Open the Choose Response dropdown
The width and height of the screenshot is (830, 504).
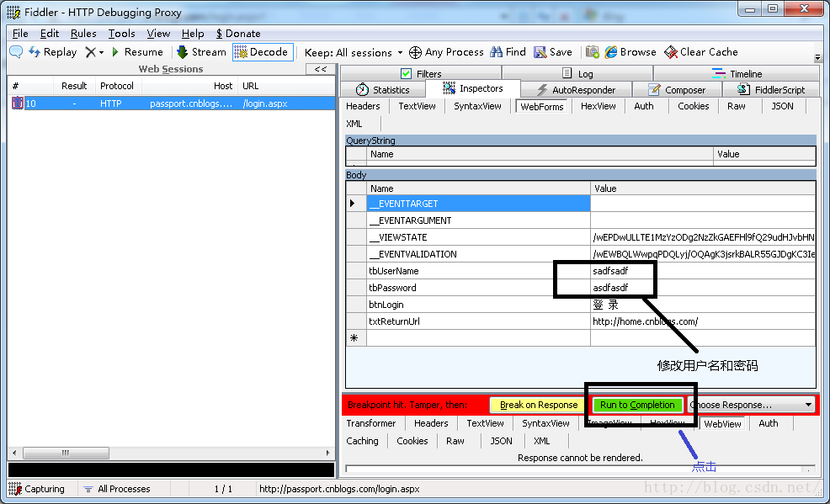click(752, 405)
